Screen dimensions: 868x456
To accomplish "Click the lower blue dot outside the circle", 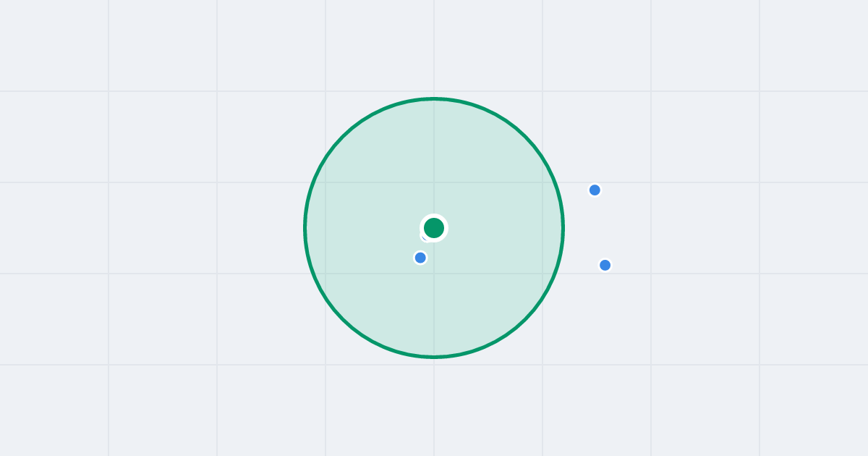I will coord(605,265).
